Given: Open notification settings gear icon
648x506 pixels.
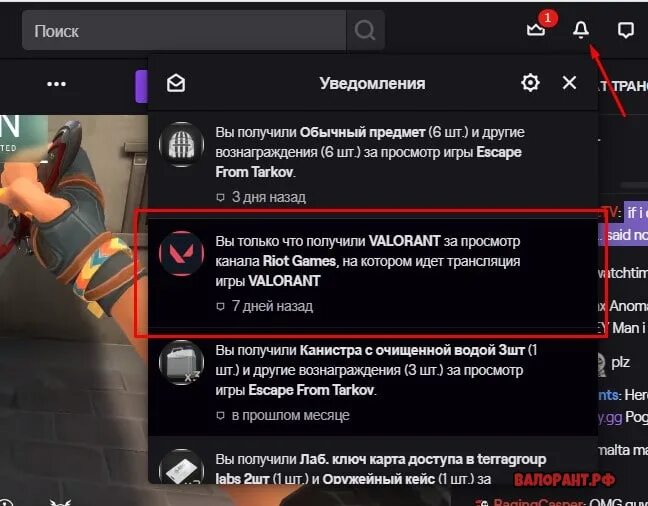Looking at the screenshot, I should click(x=530, y=83).
